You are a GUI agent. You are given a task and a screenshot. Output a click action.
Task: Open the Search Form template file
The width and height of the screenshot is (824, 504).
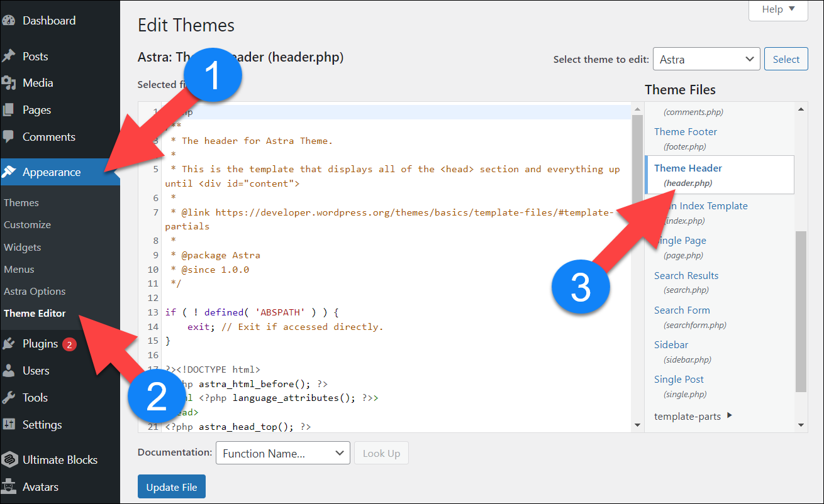[690, 317]
